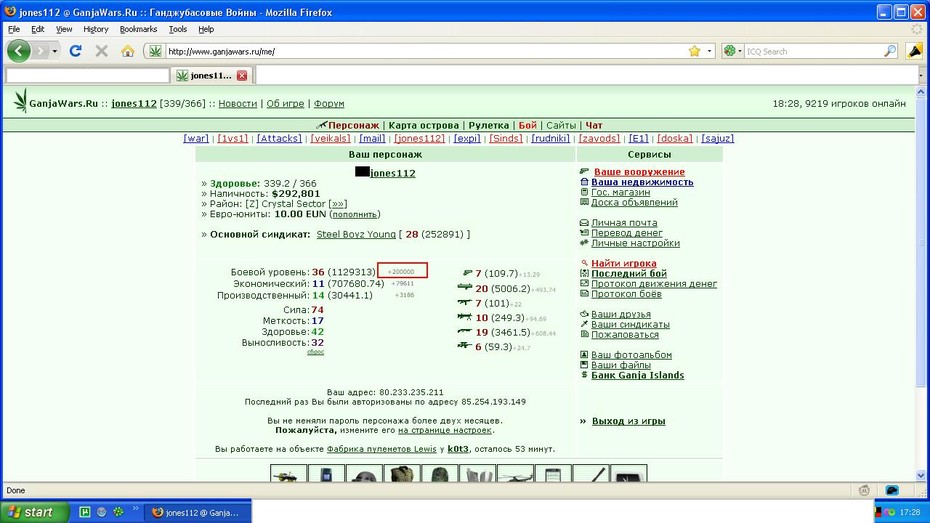930x523 pixels.
Task: Open the Новости link
Action: coord(237,103)
